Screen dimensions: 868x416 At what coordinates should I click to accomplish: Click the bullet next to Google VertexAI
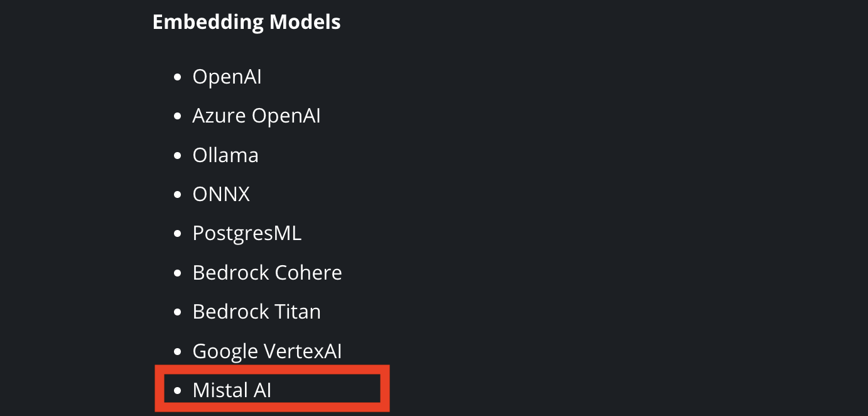coord(178,351)
